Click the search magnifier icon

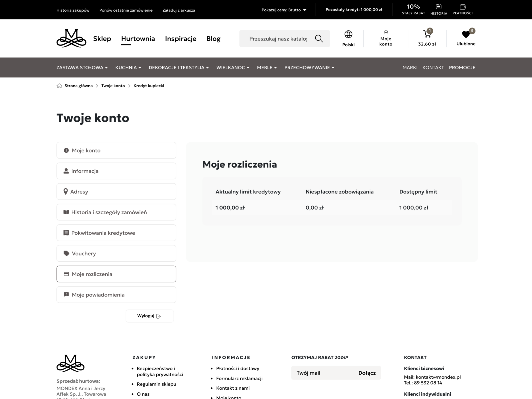tap(319, 38)
